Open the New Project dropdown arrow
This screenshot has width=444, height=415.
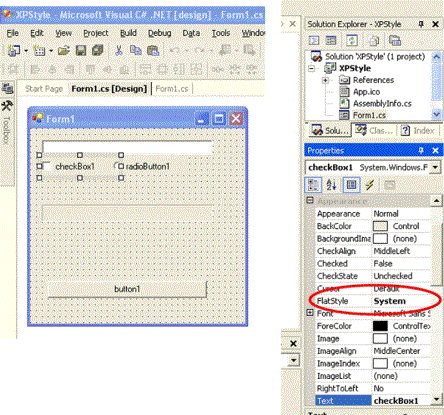tap(26, 51)
